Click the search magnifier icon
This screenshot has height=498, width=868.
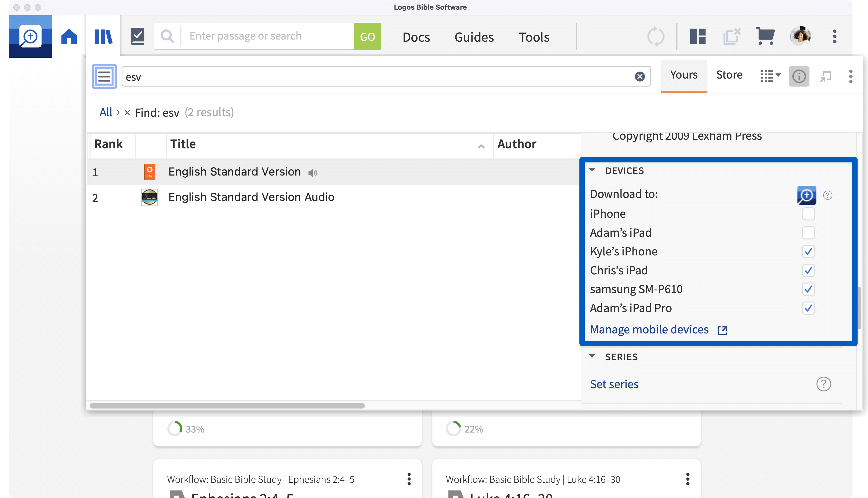tap(167, 36)
